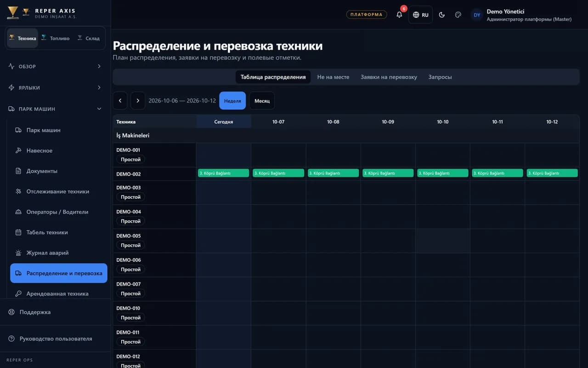588x368 pixels.
Task: Click the Навесное tool icon
Action: (18, 150)
